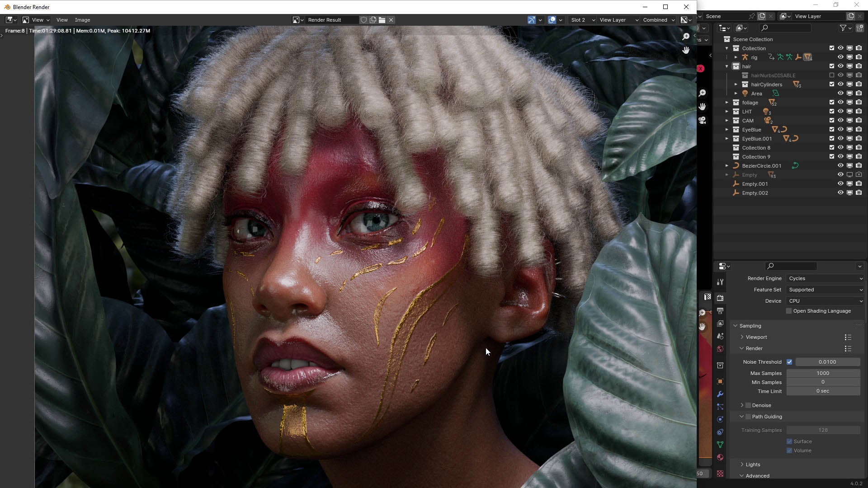Open the Render properties tab icon
868x488 pixels.
tap(720, 298)
